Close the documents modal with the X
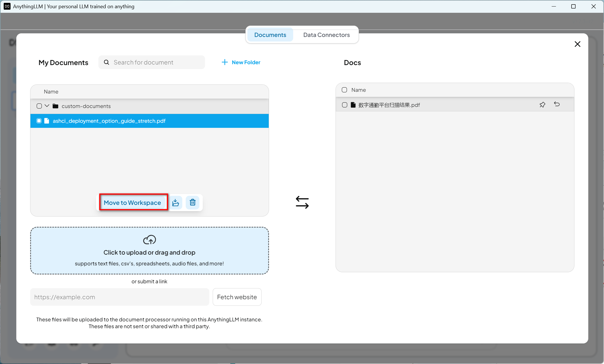 pyautogui.click(x=577, y=44)
